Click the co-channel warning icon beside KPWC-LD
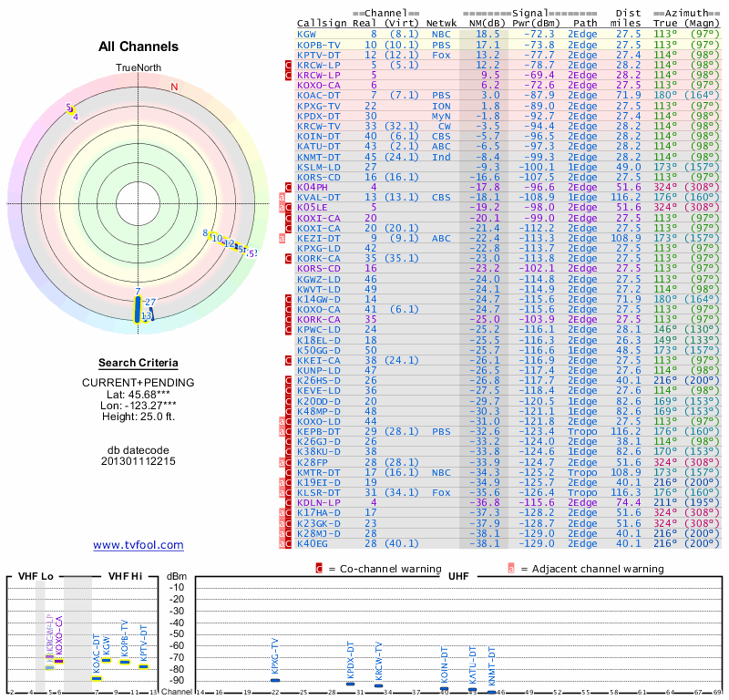 point(288,329)
